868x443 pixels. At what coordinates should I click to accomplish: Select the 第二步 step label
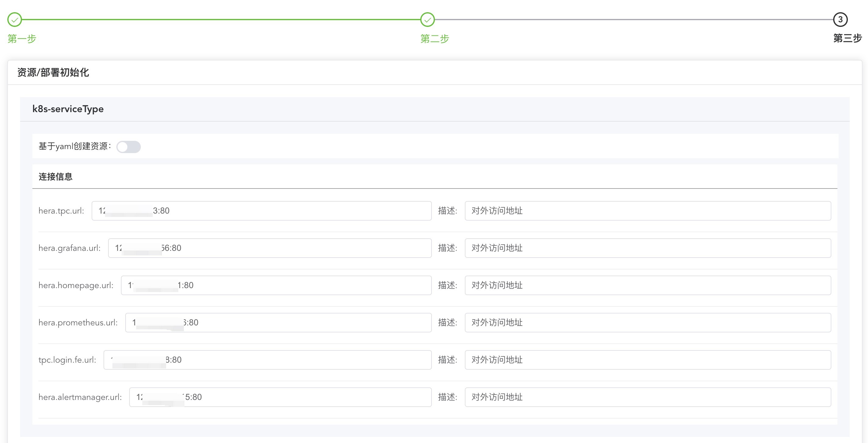(435, 38)
